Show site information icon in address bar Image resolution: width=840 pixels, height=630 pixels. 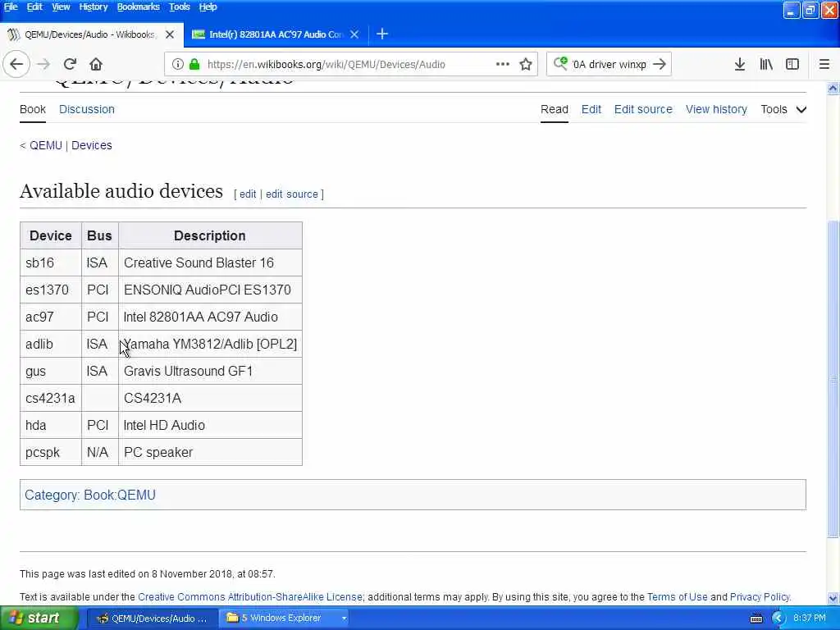point(178,64)
